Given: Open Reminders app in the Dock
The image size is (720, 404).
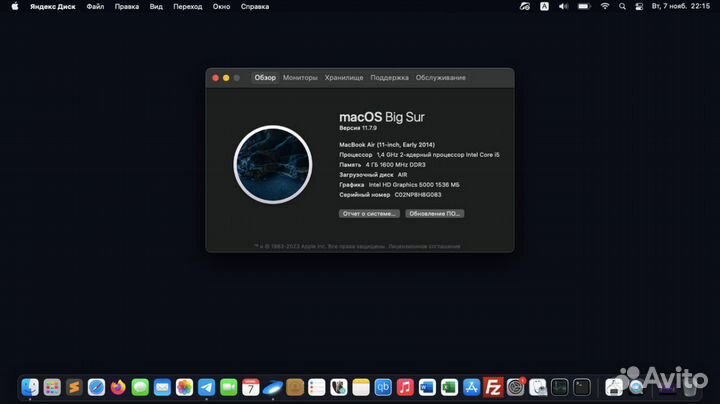Looking at the screenshot, I should [316, 387].
